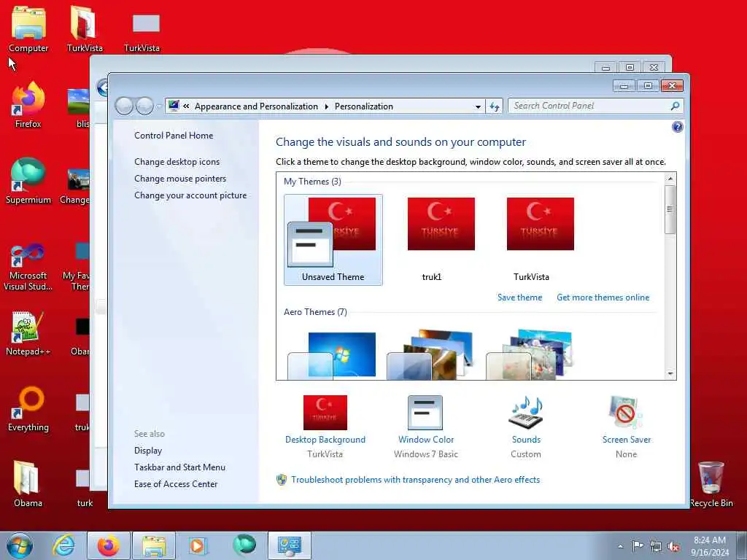Screen dimensions: 747x560
Task: Click the theme list scroll up arrow
Action: [x=670, y=179]
